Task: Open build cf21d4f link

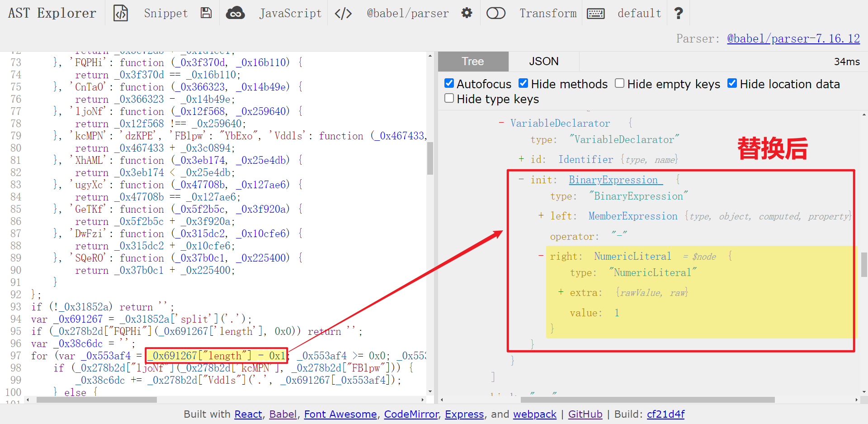Action: (665, 414)
